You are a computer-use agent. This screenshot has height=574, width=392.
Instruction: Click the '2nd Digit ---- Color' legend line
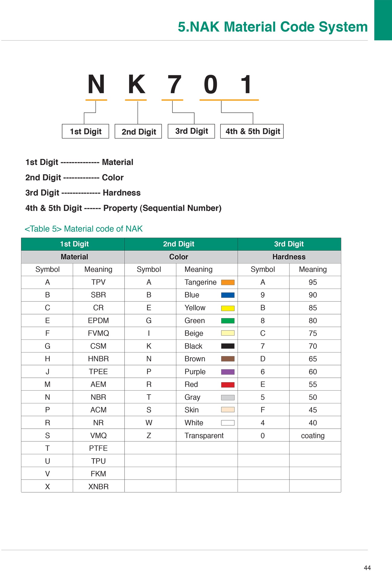(x=74, y=178)
